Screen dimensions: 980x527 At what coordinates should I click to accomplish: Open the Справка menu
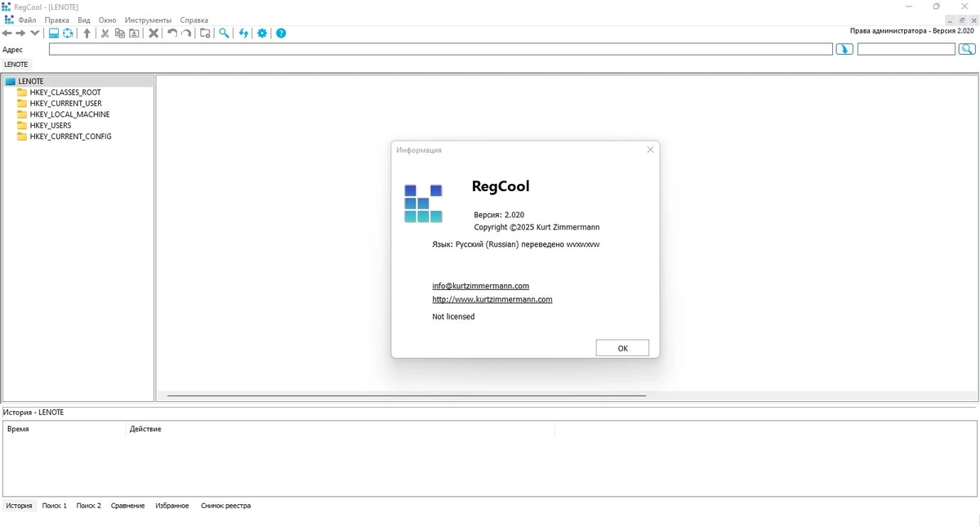(x=194, y=20)
